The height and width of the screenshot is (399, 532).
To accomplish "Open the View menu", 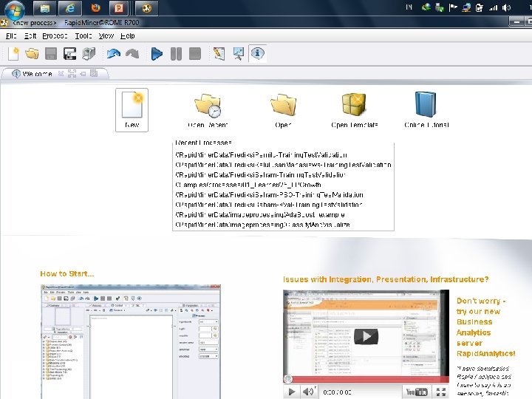I will 106,35.
